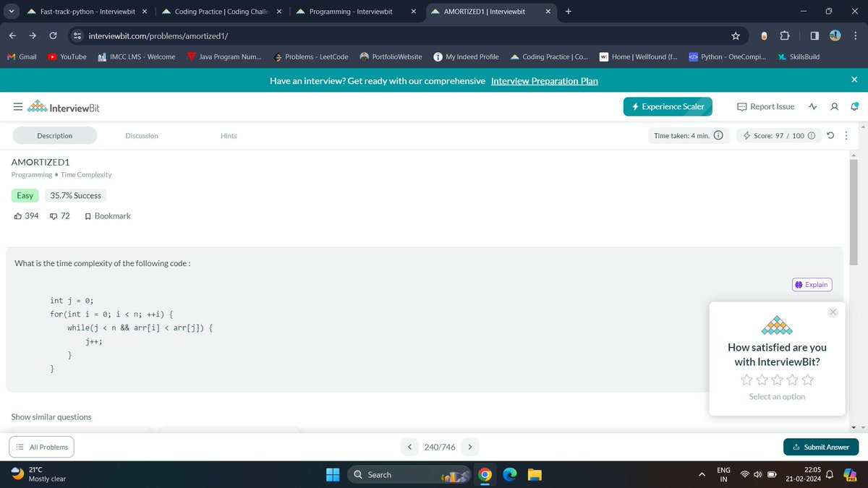Open the Problems - LeetCode bookmark
Image resolution: width=868 pixels, height=488 pixels.
coord(310,56)
